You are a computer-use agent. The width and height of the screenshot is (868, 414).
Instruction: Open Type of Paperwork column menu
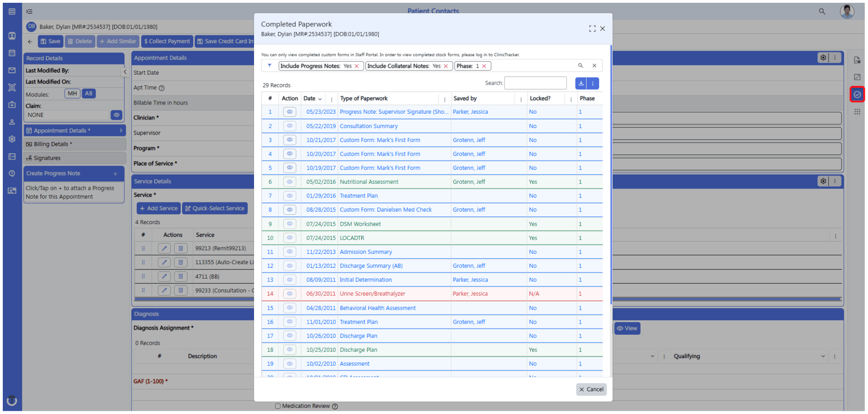(445, 99)
